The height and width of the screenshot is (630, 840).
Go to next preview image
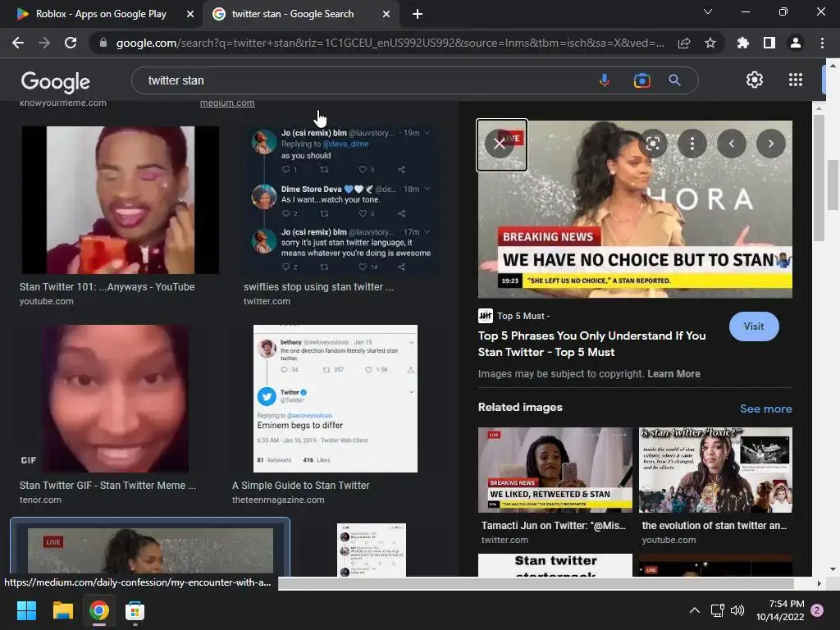tap(771, 144)
